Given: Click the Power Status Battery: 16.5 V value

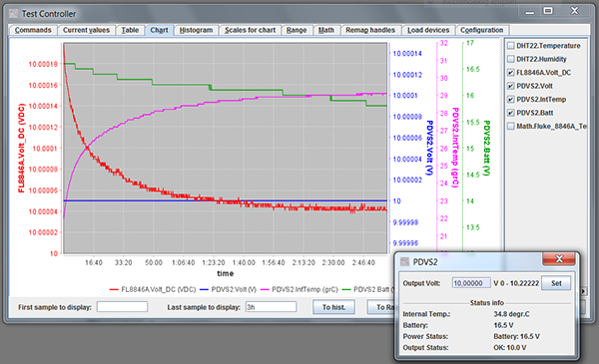Looking at the screenshot, I should pos(516,336).
